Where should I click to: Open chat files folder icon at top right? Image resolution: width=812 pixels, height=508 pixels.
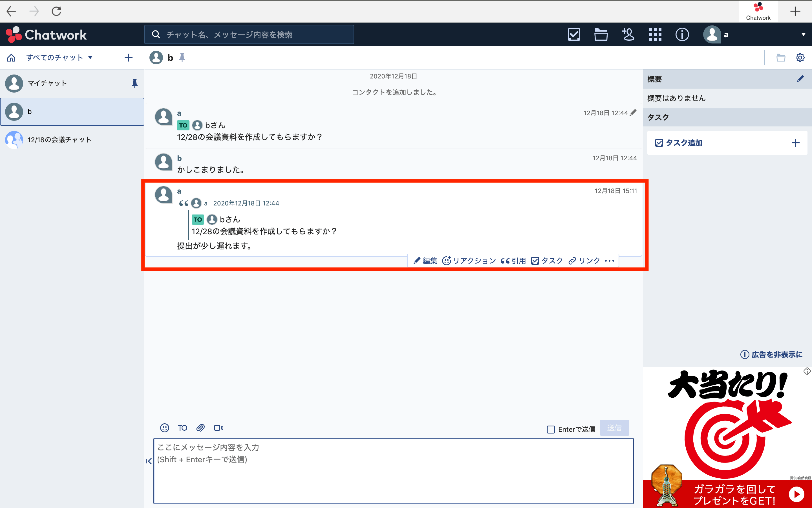pos(781,58)
